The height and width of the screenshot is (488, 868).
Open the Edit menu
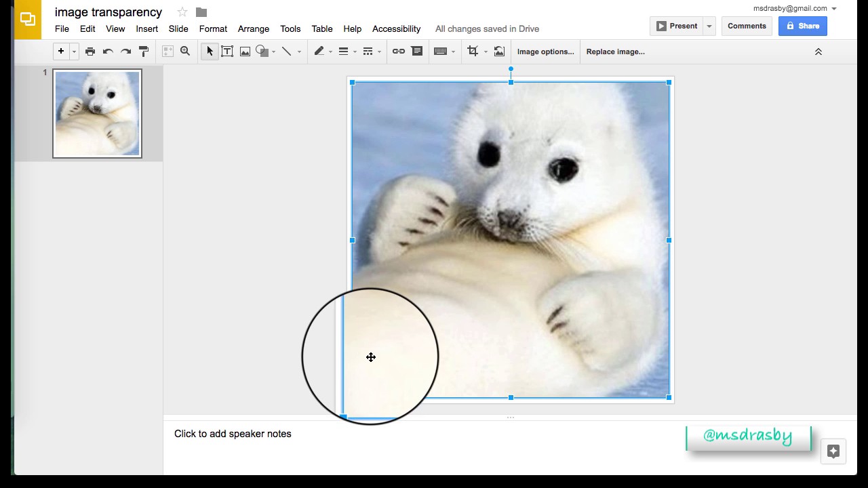[x=87, y=28]
